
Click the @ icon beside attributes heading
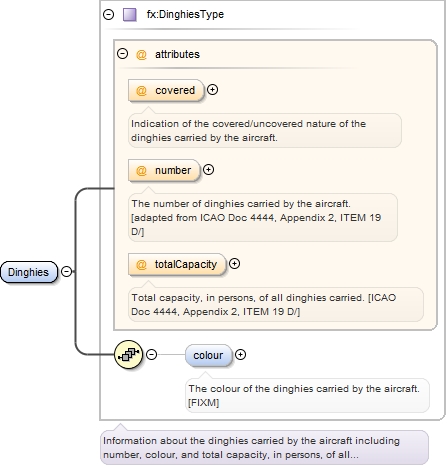pyautogui.click(x=141, y=54)
